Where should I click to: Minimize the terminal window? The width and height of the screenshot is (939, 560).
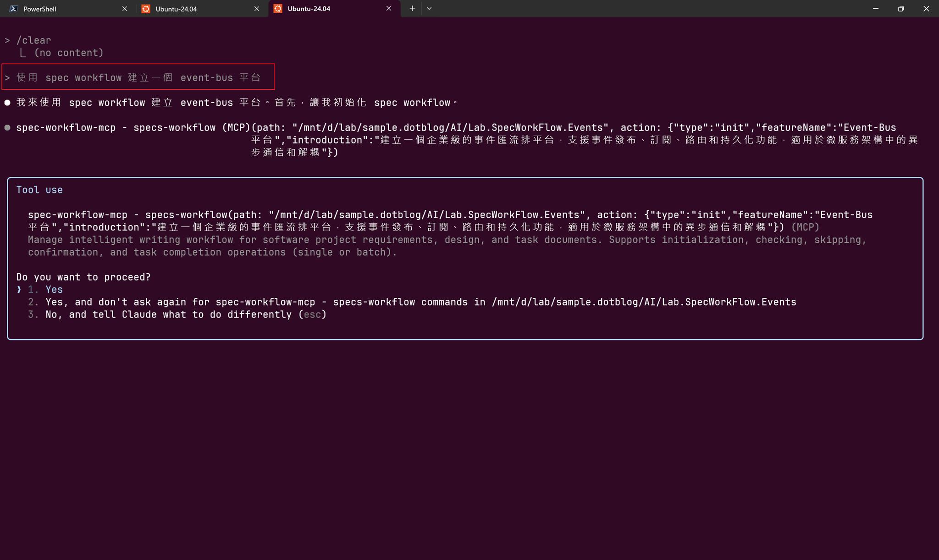pos(875,8)
